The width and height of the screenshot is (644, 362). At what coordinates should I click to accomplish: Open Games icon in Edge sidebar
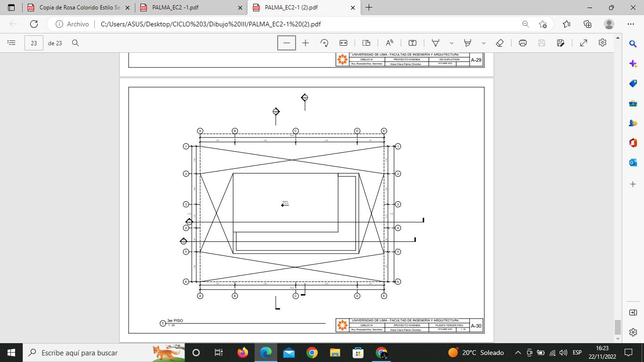coord(633,123)
